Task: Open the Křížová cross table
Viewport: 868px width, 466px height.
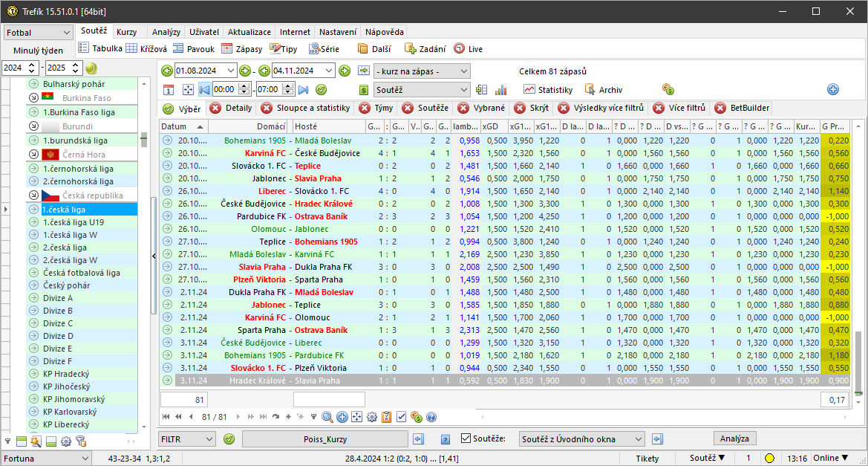Action: tap(147, 49)
